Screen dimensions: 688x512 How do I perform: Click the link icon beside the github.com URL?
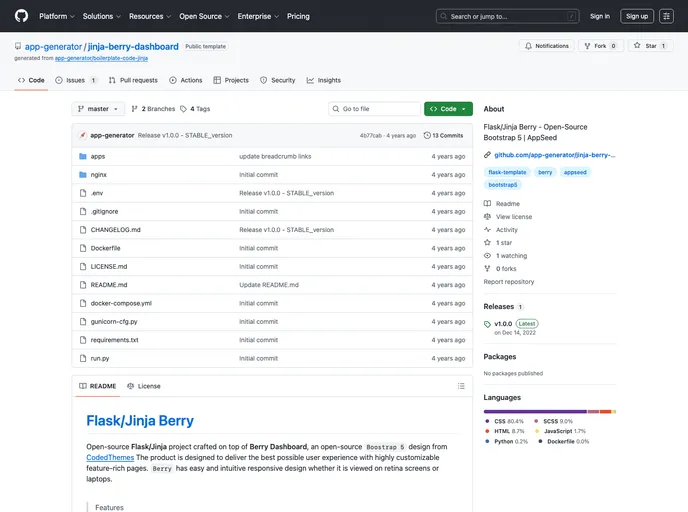click(x=487, y=155)
